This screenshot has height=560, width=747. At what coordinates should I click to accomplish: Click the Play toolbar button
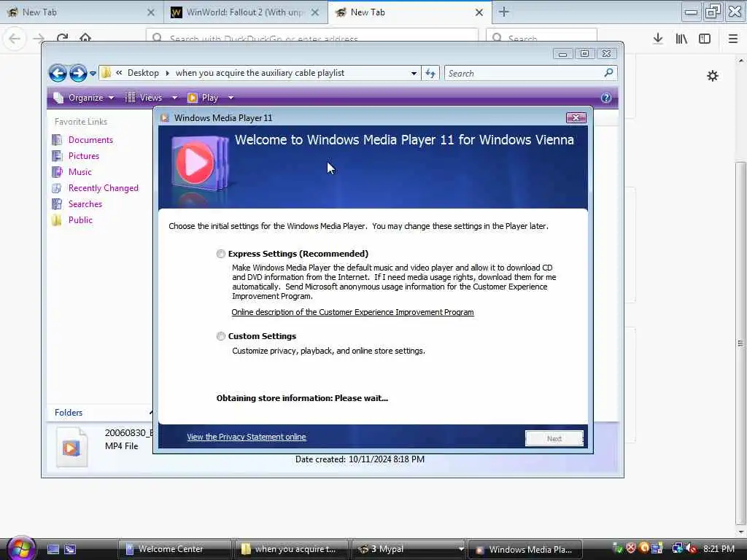coord(204,98)
